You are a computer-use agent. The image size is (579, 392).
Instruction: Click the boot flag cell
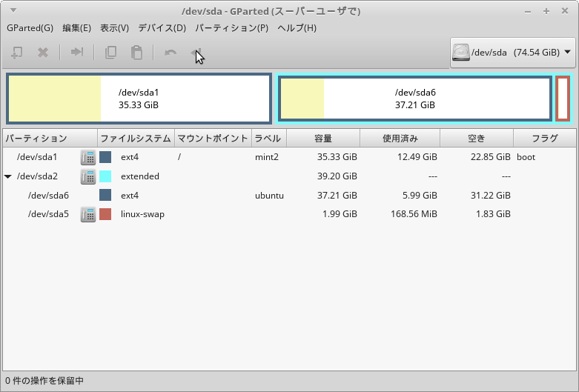(x=526, y=157)
